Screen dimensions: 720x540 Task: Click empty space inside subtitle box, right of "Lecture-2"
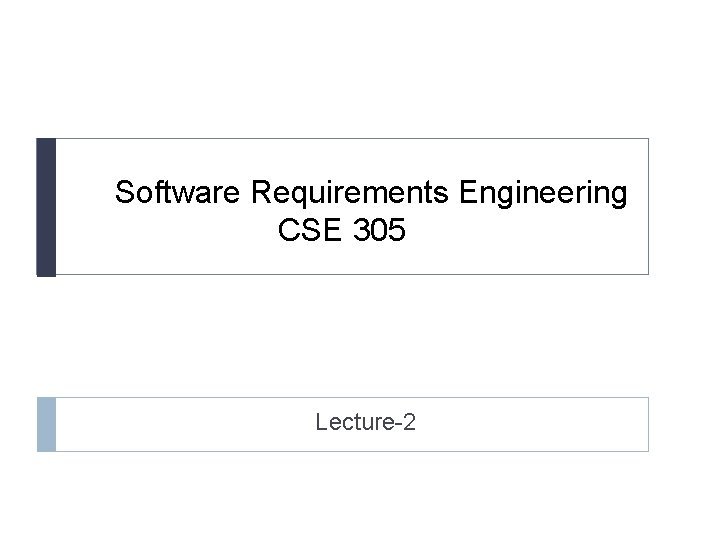(x=540, y=424)
